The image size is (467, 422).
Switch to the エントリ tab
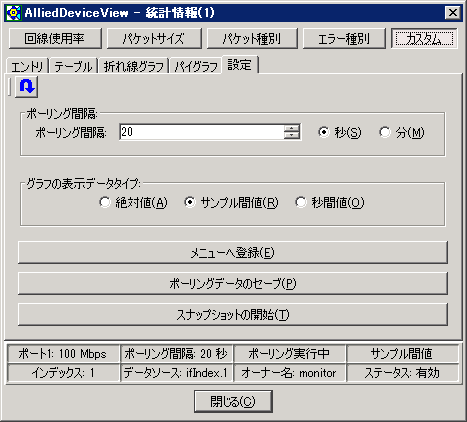tap(28, 66)
